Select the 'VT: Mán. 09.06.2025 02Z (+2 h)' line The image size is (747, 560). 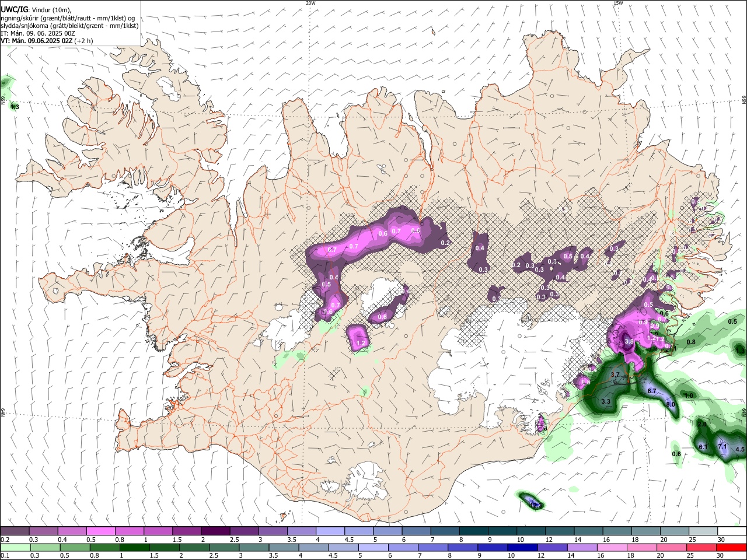47,41
